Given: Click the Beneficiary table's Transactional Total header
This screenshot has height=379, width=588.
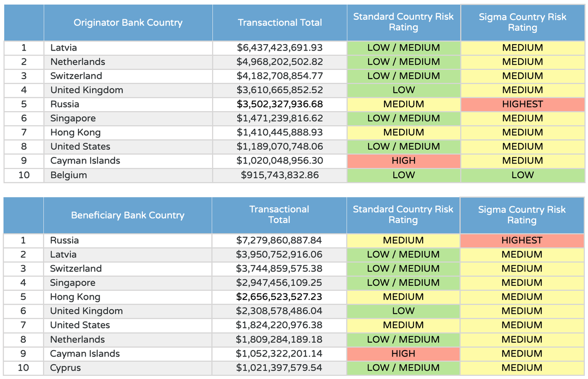Looking at the screenshot, I should [279, 215].
